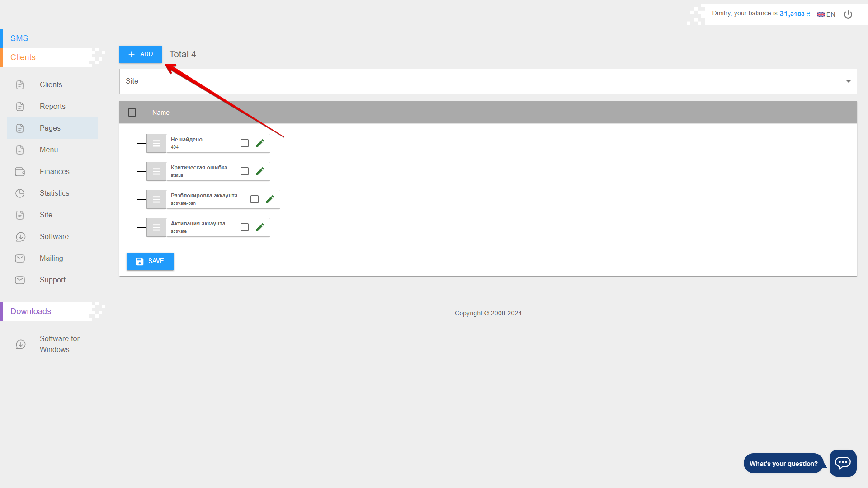Click drag handle icon of status page
This screenshot has width=868, height=488.
pos(156,171)
